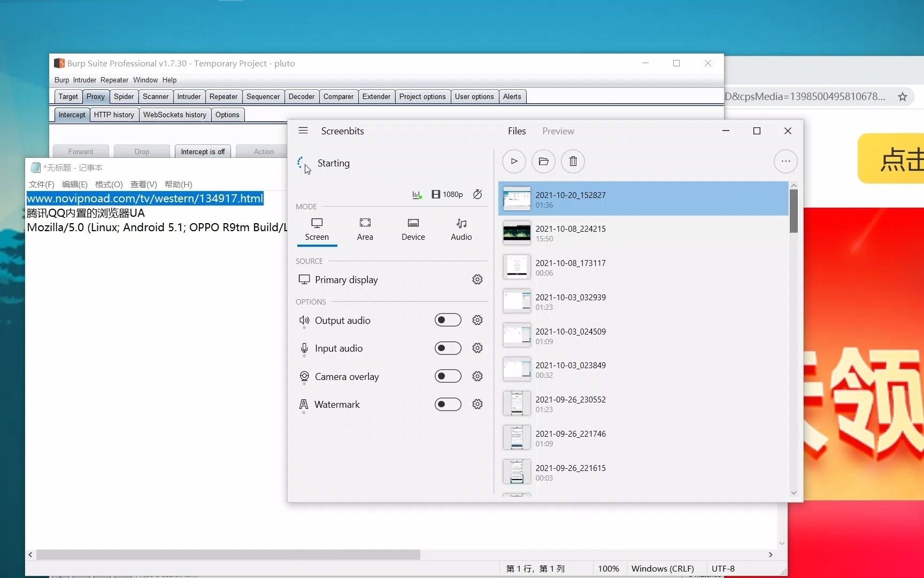Viewport: 924px width, 578px height.
Task: Delete the selected recording with the trash icon
Action: coord(573,161)
